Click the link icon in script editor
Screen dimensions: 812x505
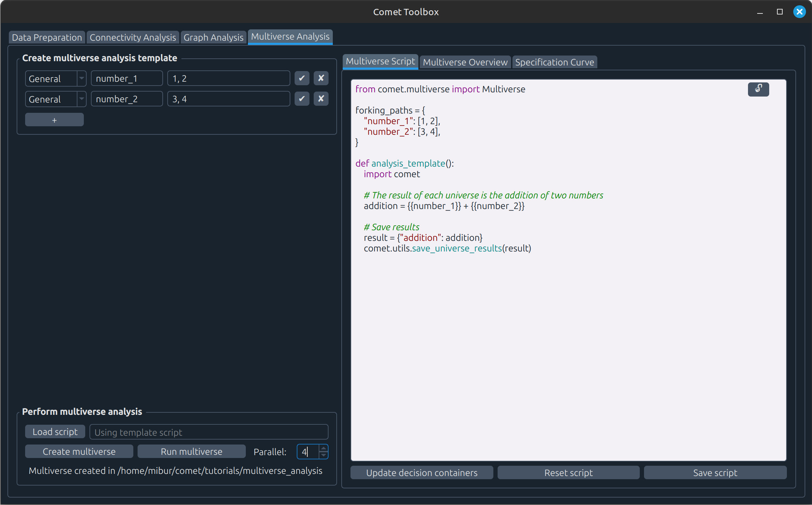(x=758, y=89)
